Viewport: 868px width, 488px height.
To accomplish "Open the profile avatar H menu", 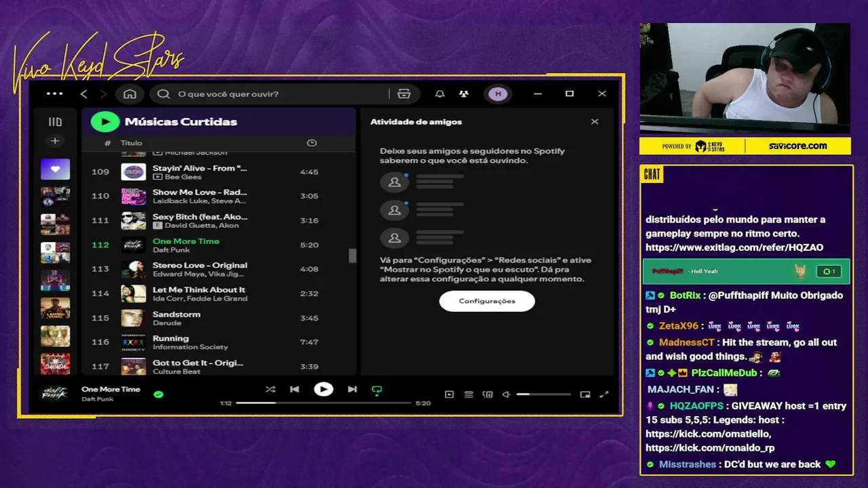I will (498, 94).
